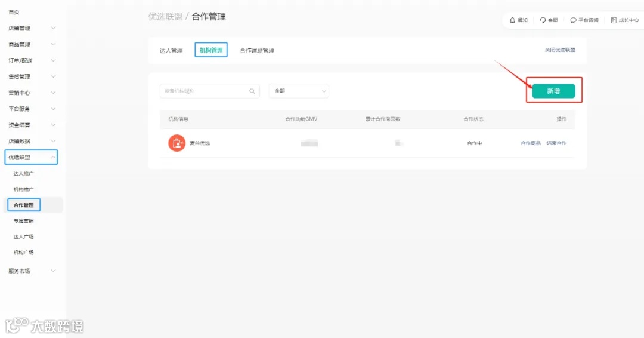The height and width of the screenshot is (338, 644).
Task: Open 机构推广 submenu item
Action: pyautogui.click(x=23, y=189)
